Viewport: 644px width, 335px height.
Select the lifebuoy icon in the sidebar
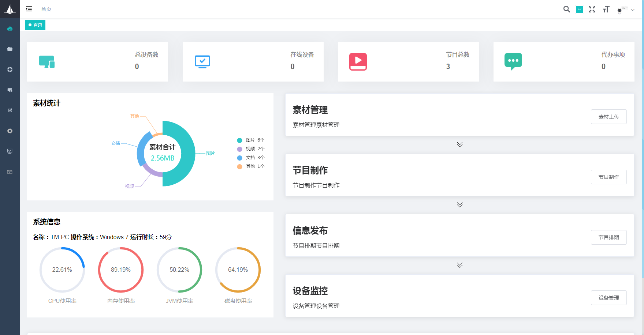click(10, 69)
